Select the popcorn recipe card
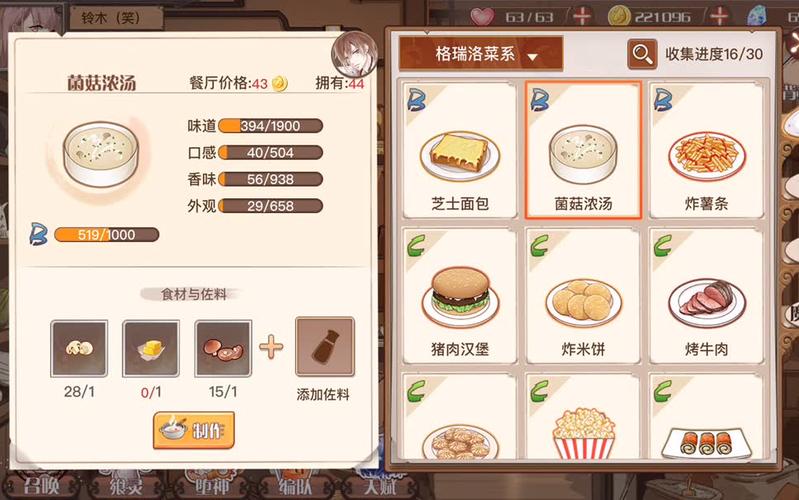The width and height of the screenshot is (799, 500). pyautogui.click(x=583, y=416)
